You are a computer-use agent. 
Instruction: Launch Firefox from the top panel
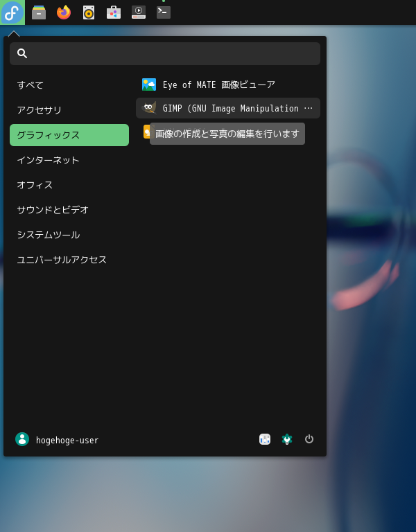[64, 12]
